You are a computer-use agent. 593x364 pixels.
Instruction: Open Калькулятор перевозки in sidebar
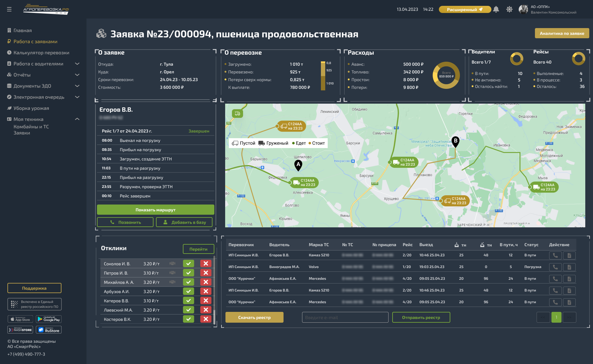pyautogui.click(x=41, y=53)
